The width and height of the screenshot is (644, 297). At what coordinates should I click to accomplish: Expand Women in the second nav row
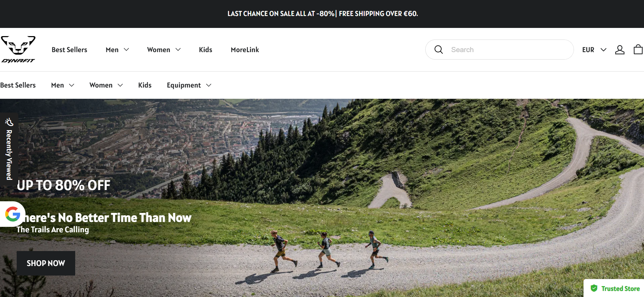click(106, 85)
